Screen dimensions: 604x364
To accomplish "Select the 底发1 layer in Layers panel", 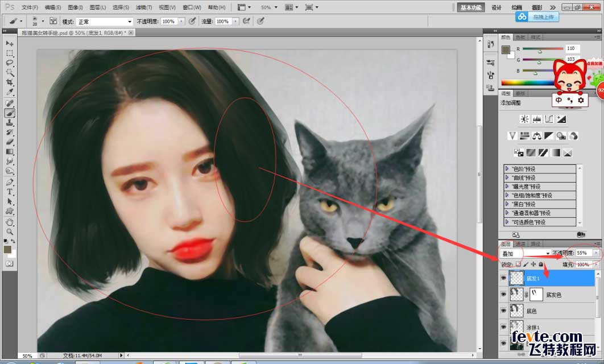I will click(532, 278).
